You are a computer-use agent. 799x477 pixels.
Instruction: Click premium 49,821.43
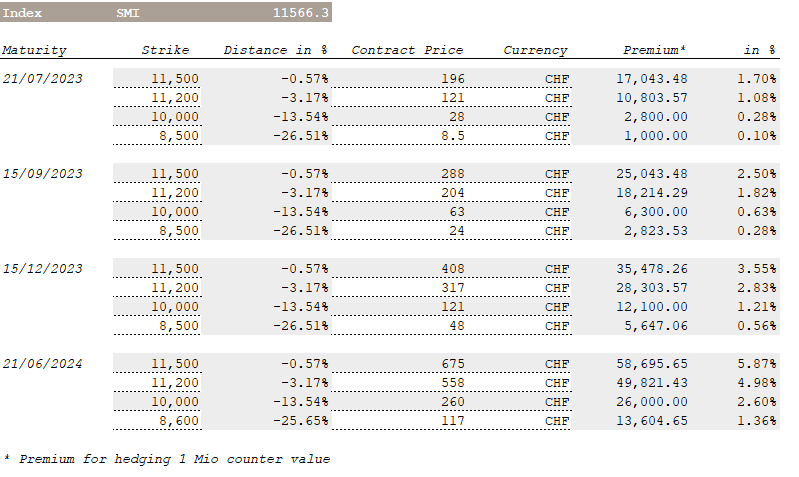[652, 383]
